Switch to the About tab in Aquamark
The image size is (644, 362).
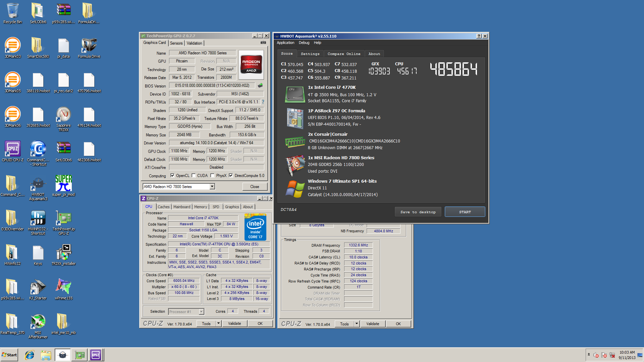coord(374,54)
